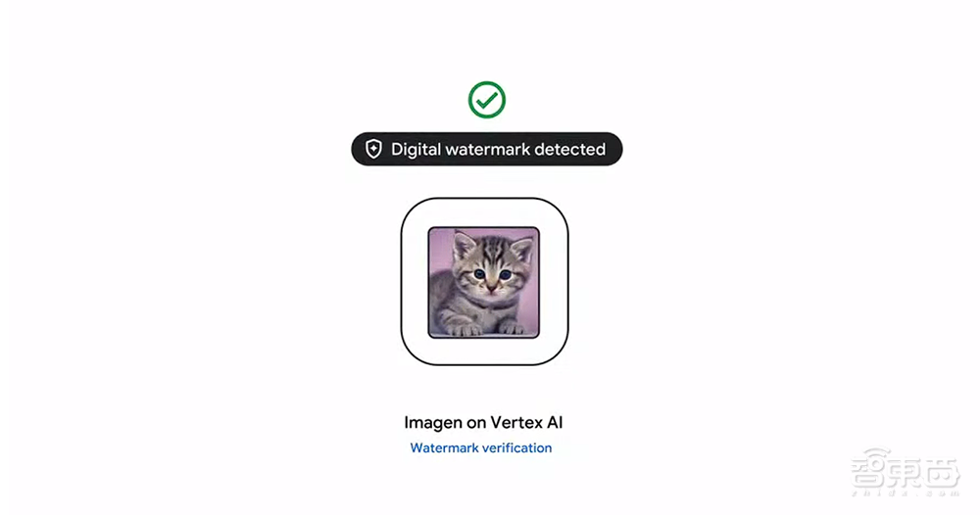Image resolution: width=980 pixels, height=515 pixels.
Task: Select the Digital watermark detected badge
Action: 487,149
